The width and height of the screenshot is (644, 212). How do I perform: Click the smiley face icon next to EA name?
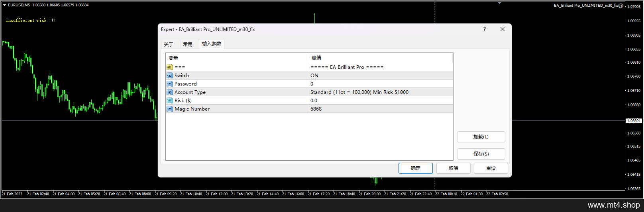(x=621, y=6)
